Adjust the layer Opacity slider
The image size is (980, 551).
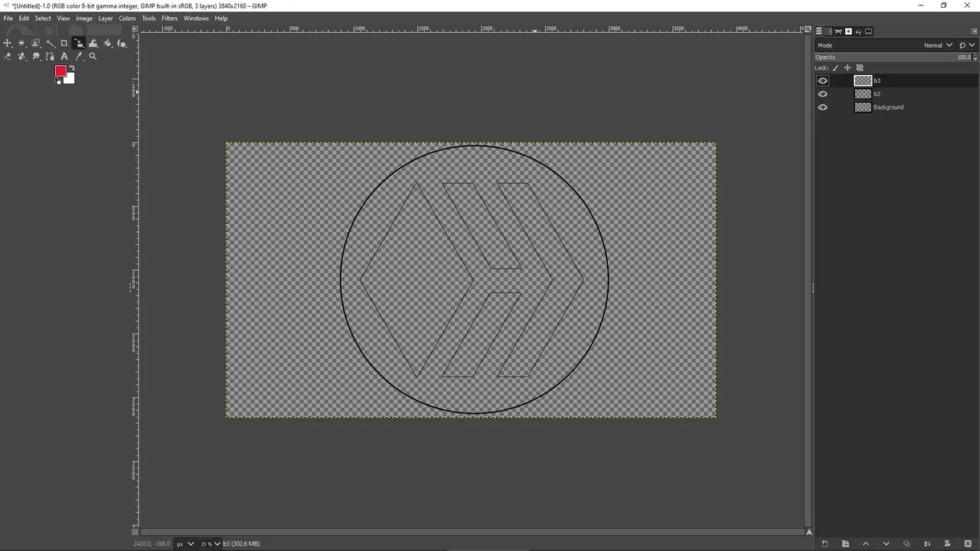coord(893,57)
